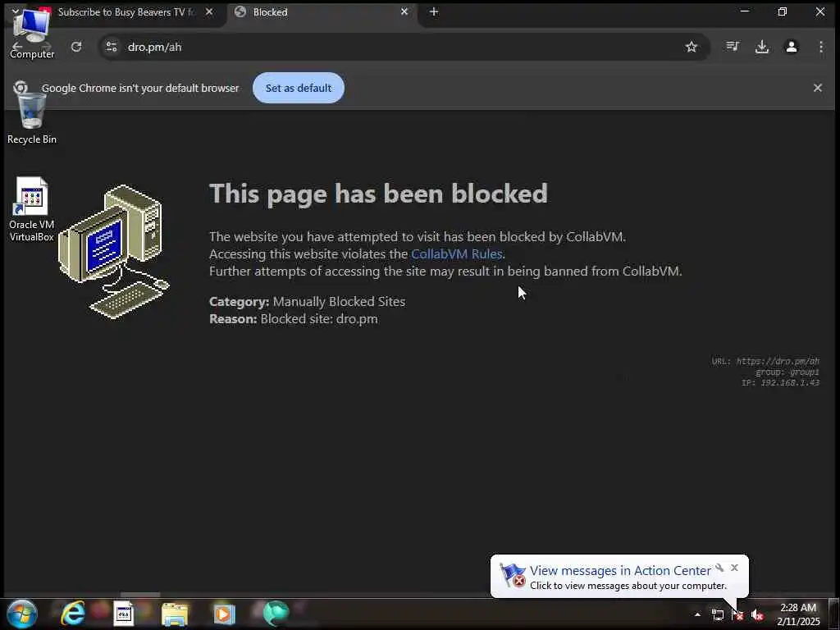The width and height of the screenshot is (840, 630).
Task: Follow the CollabVM Rules link
Action: click(456, 254)
